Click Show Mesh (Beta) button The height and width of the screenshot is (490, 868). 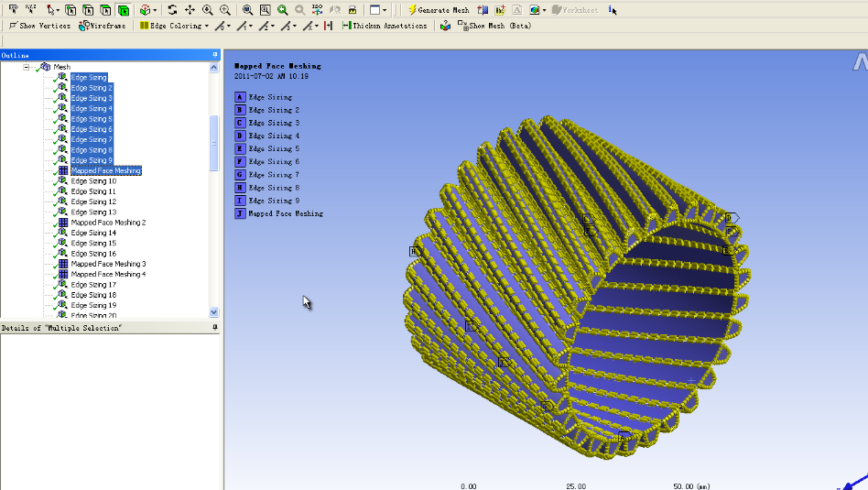(x=494, y=26)
